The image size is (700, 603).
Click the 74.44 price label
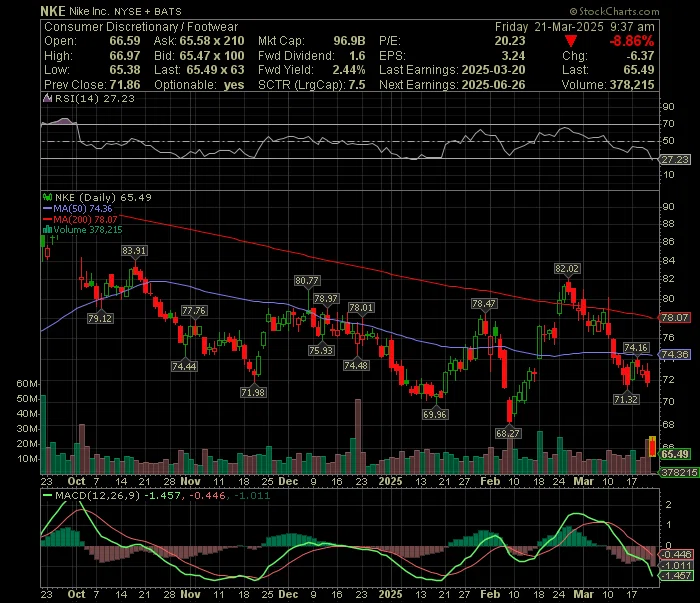point(184,366)
